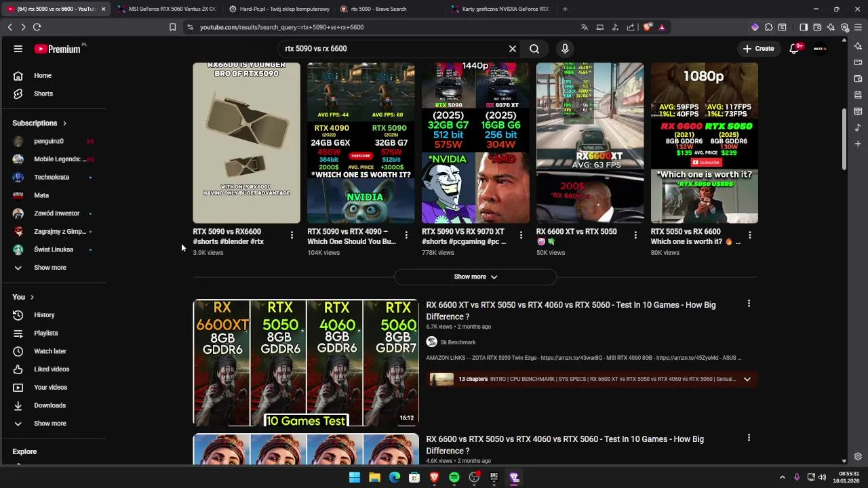This screenshot has width=868, height=488.
Task: Switch to Hard-Pc.pl browser tab
Action: click(x=279, y=9)
